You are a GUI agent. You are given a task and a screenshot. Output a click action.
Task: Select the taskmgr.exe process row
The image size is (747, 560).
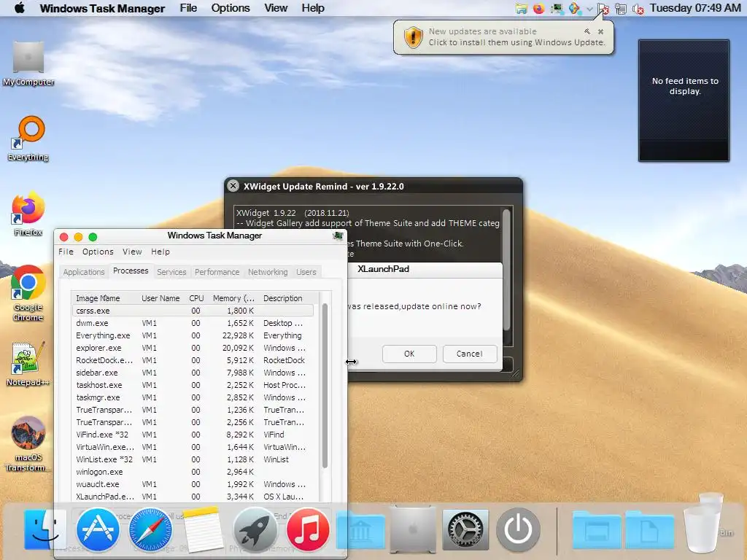click(193, 397)
